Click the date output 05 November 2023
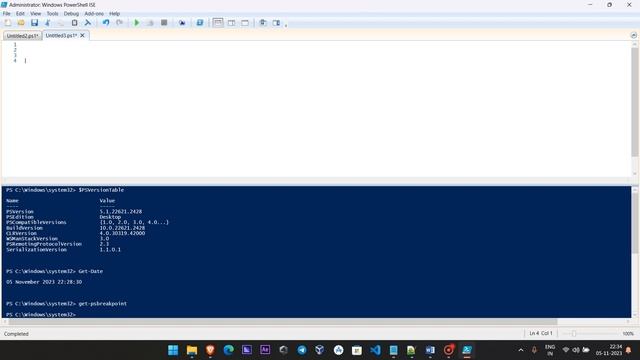This screenshot has height=360, width=640. point(44,282)
